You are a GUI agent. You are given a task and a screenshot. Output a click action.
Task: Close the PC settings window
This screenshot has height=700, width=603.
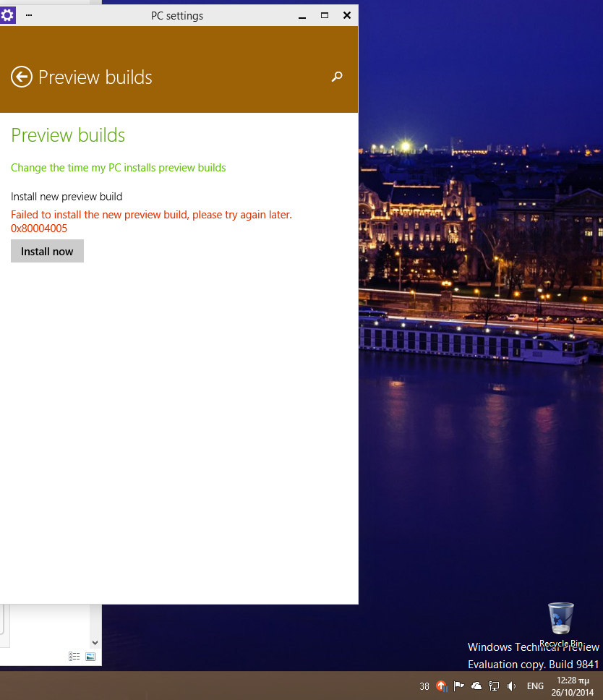(x=347, y=16)
